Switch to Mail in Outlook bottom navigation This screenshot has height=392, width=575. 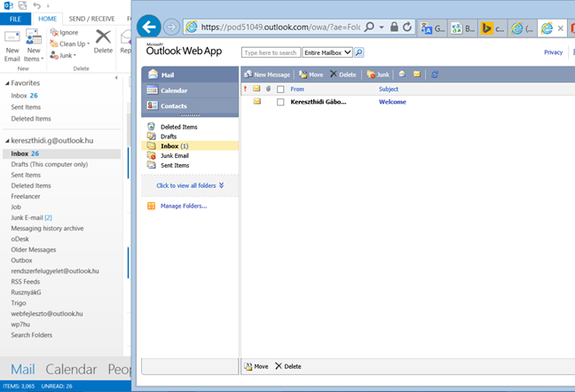(x=23, y=369)
